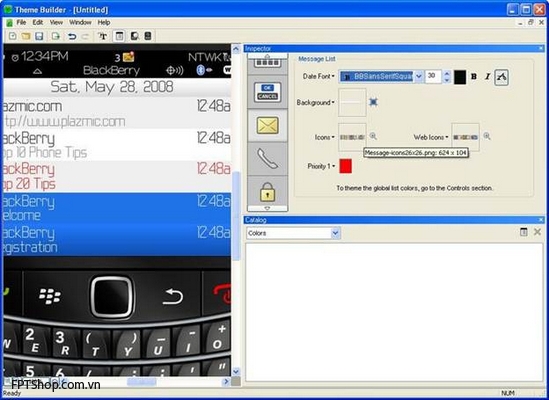Viewport: 549px width, 400px height.
Task: Click the Sat, May 28, 2008 date header
Action: [x=117, y=87]
